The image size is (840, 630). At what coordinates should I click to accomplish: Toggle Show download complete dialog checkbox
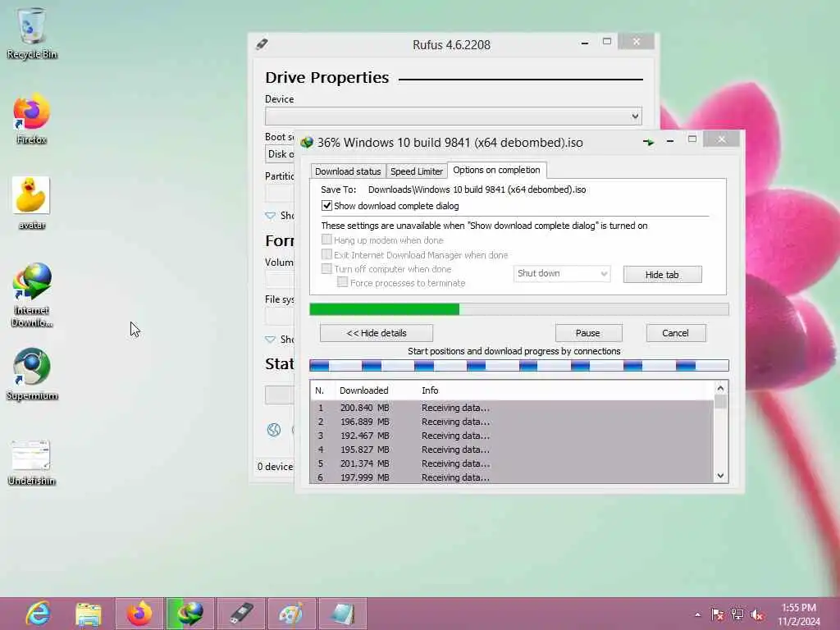pyautogui.click(x=326, y=206)
